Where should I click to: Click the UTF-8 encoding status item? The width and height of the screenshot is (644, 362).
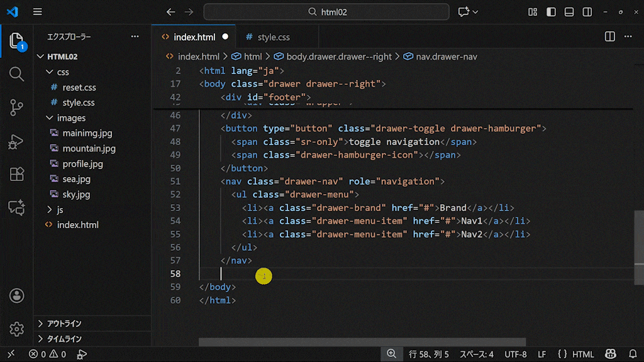[x=516, y=354]
